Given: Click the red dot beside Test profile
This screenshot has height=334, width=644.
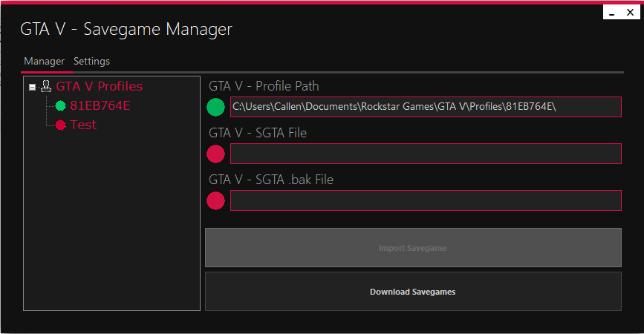Looking at the screenshot, I should click(x=61, y=125).
